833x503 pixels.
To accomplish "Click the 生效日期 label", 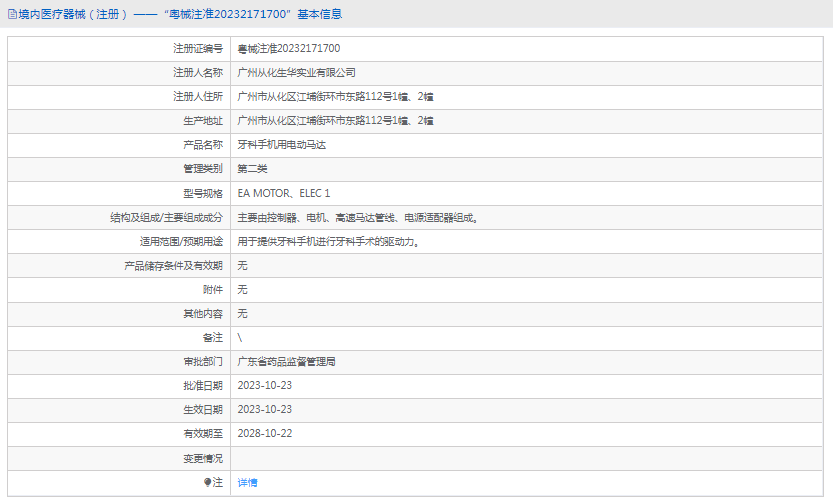I will (203, 409).
